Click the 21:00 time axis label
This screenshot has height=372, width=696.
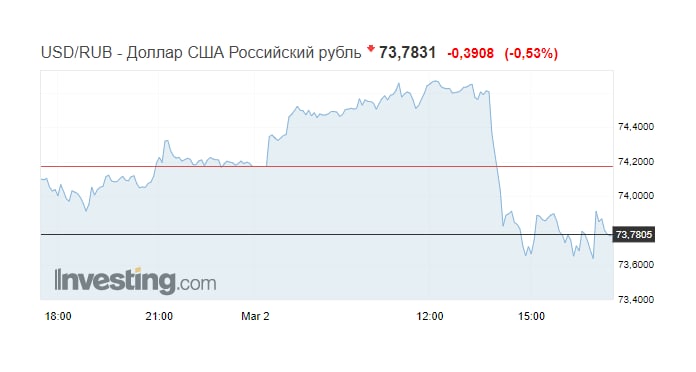(x=159, y=316)
